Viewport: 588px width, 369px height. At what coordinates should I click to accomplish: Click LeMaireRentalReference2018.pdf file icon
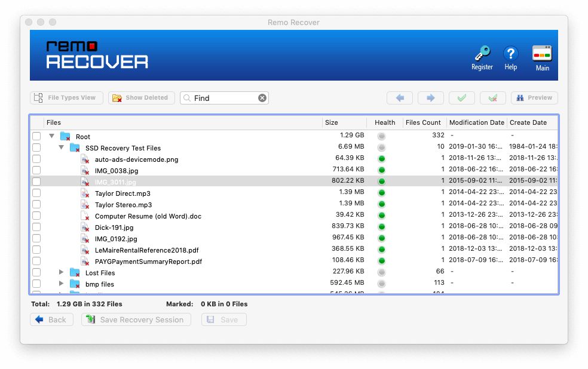pyautogui.click(x=85, y=250)
